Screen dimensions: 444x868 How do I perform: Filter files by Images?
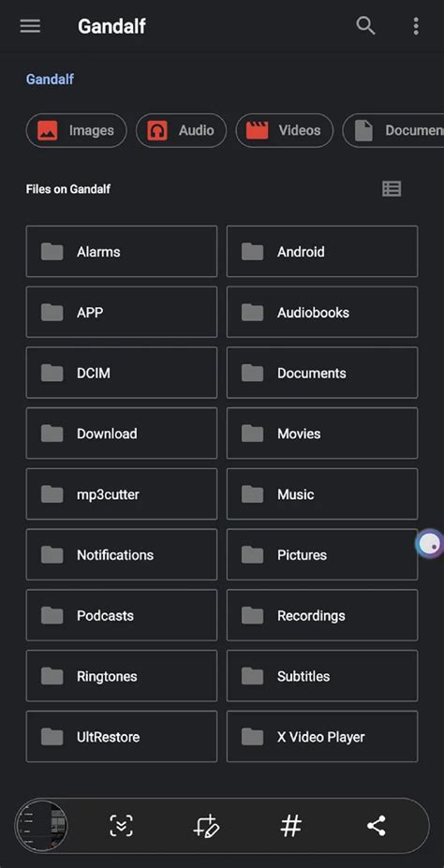pos(77,131)
